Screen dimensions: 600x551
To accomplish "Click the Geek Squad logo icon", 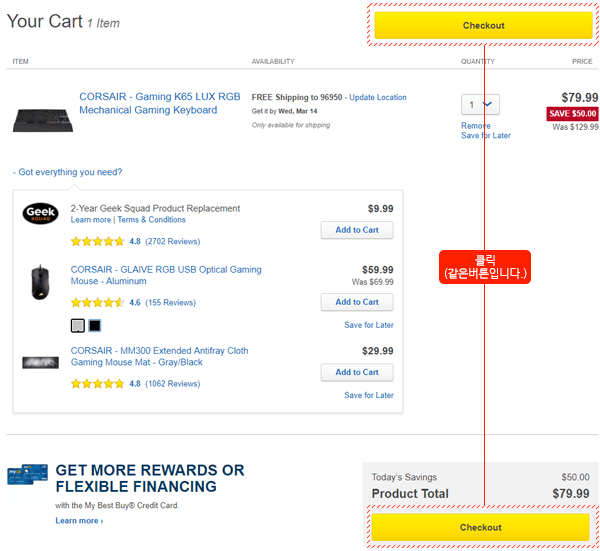I will [x=40, y=213].
